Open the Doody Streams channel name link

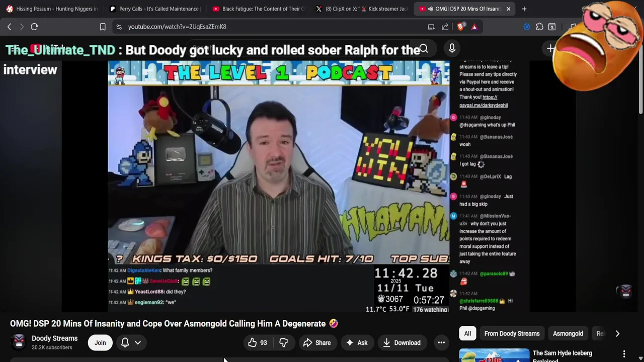54,338
